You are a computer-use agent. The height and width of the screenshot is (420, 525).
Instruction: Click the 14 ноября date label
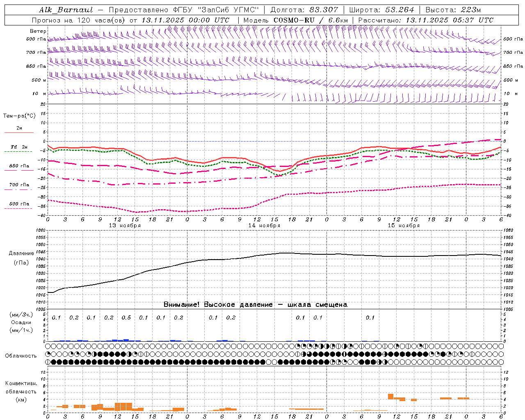click(264, 226)
